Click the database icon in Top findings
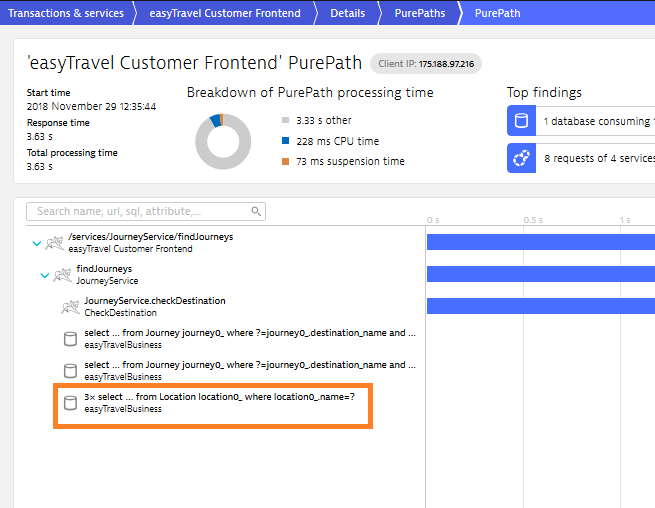 pos(521,121)
